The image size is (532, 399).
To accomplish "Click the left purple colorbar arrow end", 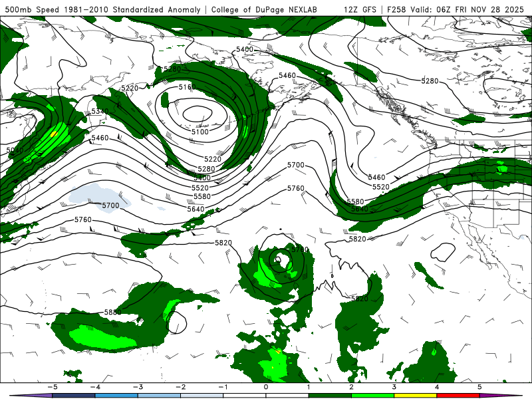I will 32,396.
